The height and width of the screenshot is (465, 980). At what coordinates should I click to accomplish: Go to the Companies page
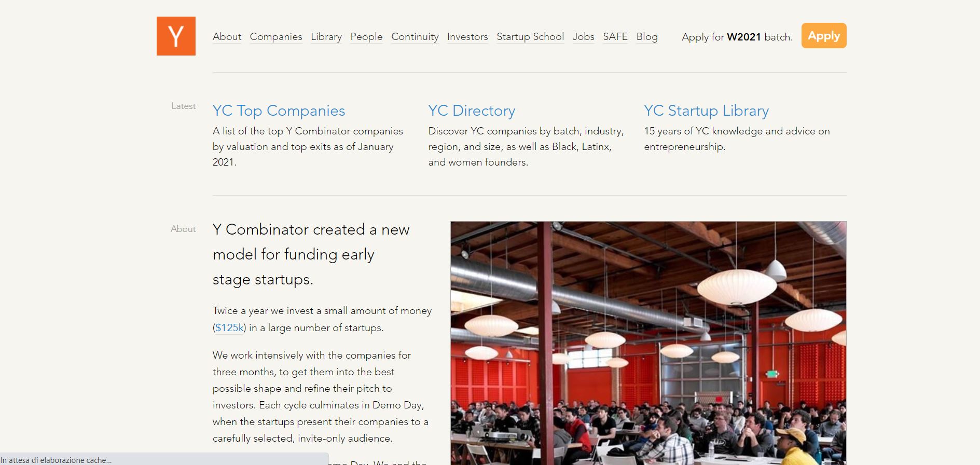[x=276, y=37]
